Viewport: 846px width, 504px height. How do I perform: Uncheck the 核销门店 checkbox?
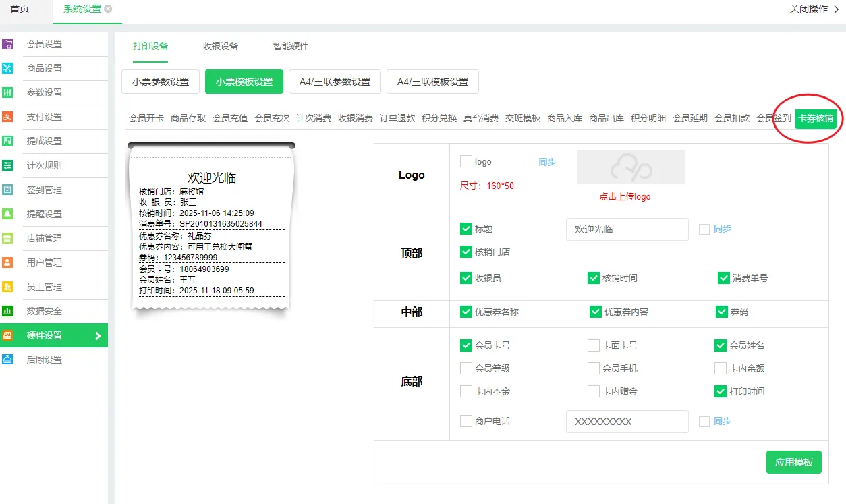coord(466,252)
